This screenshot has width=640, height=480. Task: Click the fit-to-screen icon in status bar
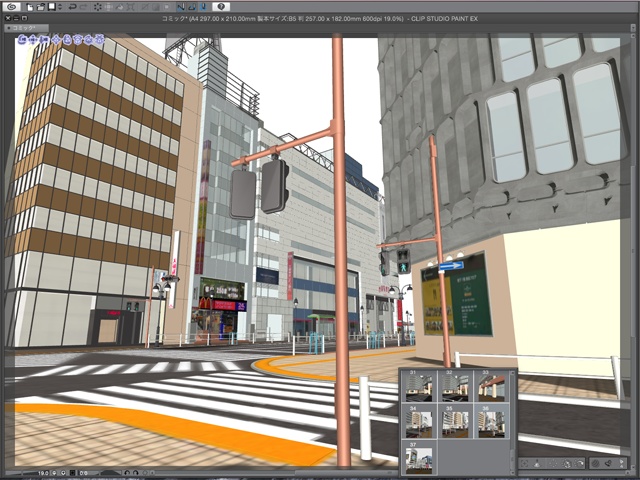pyautogui.click(x=73, y=473)
